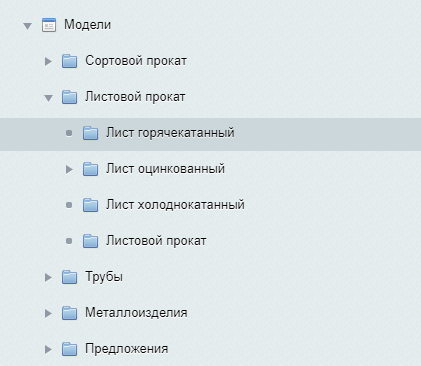Click the Трубы folder icon
Screen dimensions: 421x366
69,277
